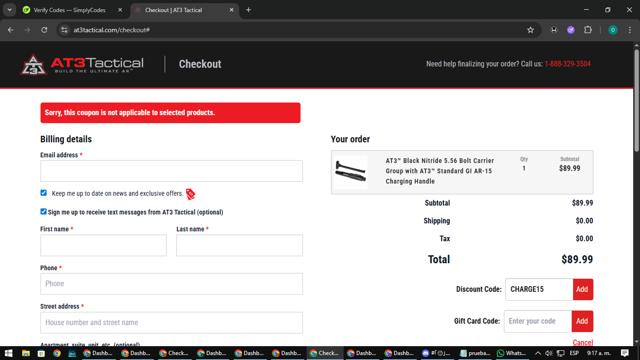The image size is (640, 360).
Task: Open WhatsApp from the taskbar
Action: click(511, 353)
